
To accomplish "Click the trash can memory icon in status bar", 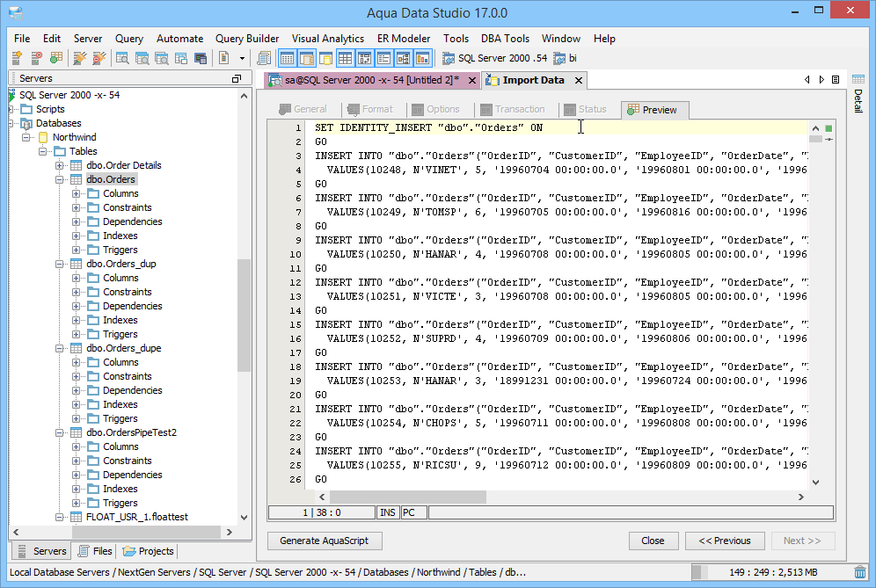I will (x=860, y=572).
